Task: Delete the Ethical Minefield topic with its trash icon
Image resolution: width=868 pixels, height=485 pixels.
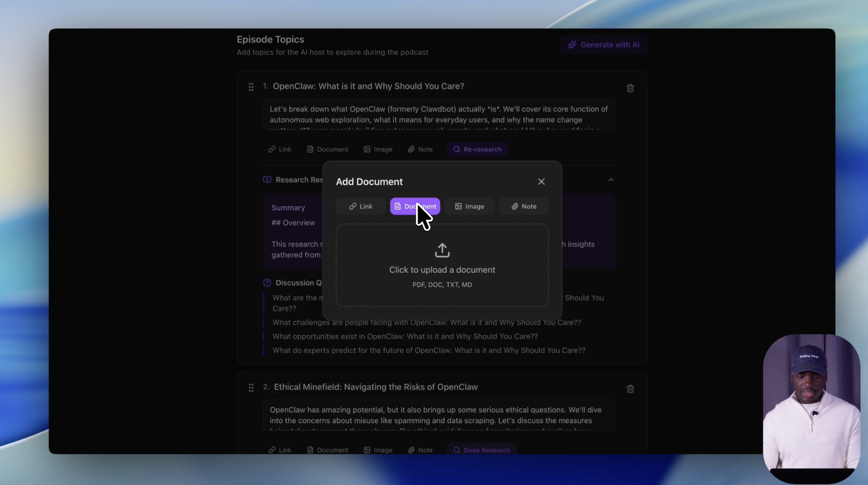Action: [x=630, y=389]
